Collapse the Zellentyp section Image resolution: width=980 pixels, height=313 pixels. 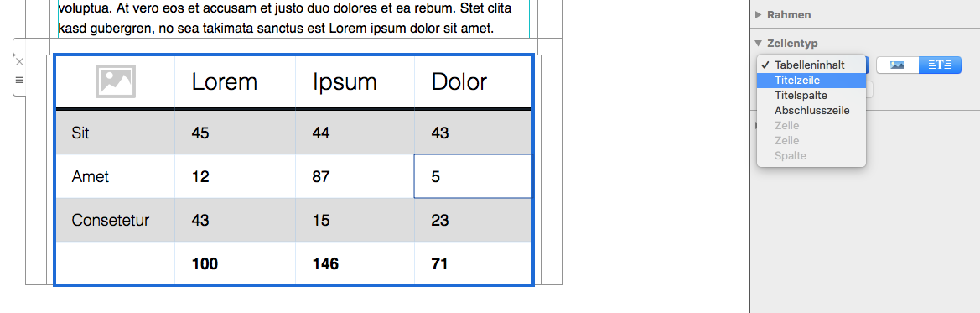pyautogui.click(x=759, y=44)
